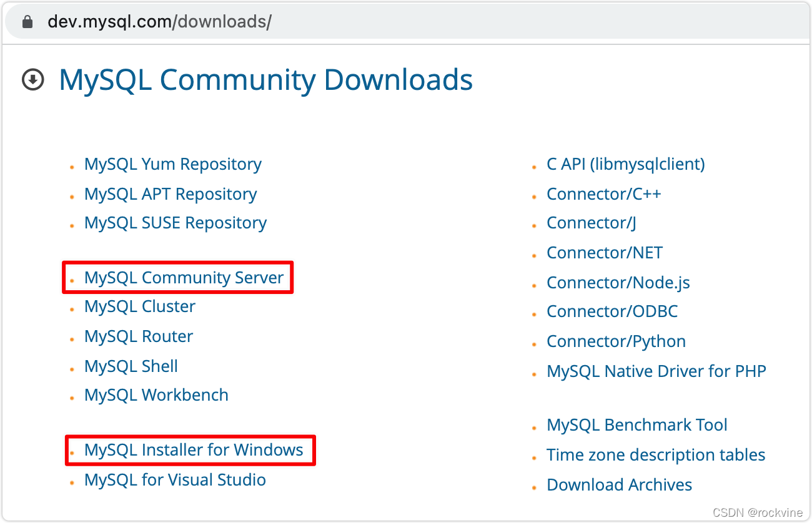
Task: Open the MySQL Community Downloads heading link
Action: point(265,80)
